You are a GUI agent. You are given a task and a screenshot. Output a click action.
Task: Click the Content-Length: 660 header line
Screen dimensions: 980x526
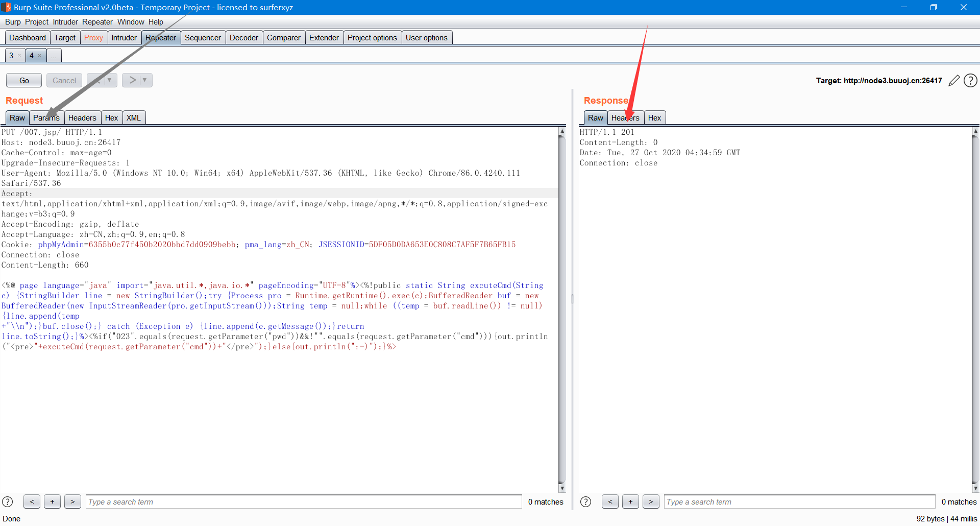45,265
